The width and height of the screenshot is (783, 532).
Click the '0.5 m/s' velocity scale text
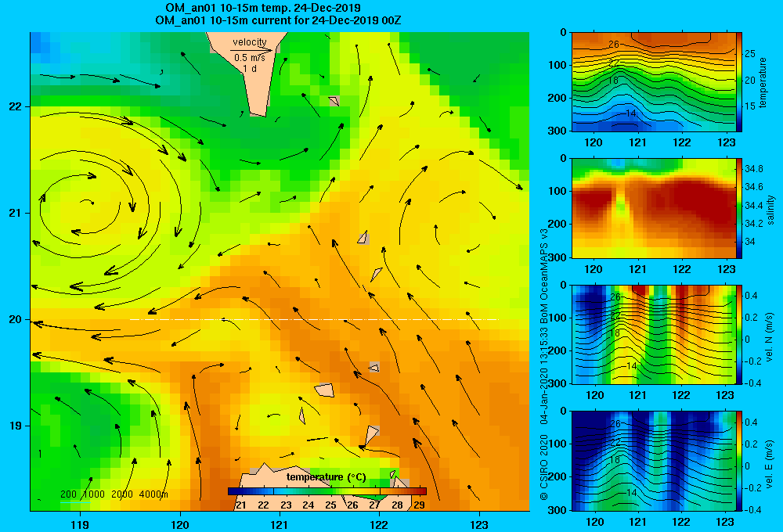pyautogui.click(x=250, y=58)
